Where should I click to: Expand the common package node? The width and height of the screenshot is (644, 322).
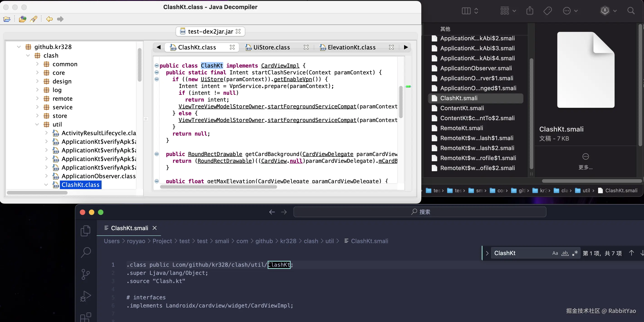click(37, 64)
